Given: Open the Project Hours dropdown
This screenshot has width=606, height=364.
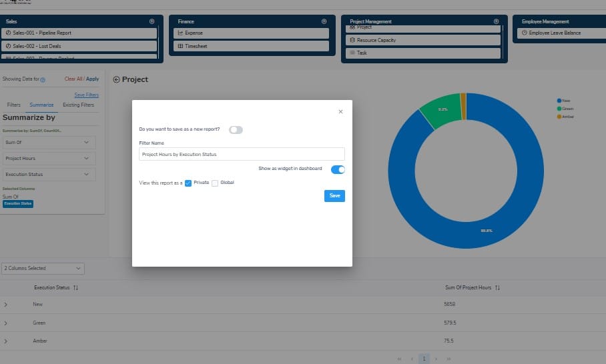Looking at the screenshot, I should point(49,158).
